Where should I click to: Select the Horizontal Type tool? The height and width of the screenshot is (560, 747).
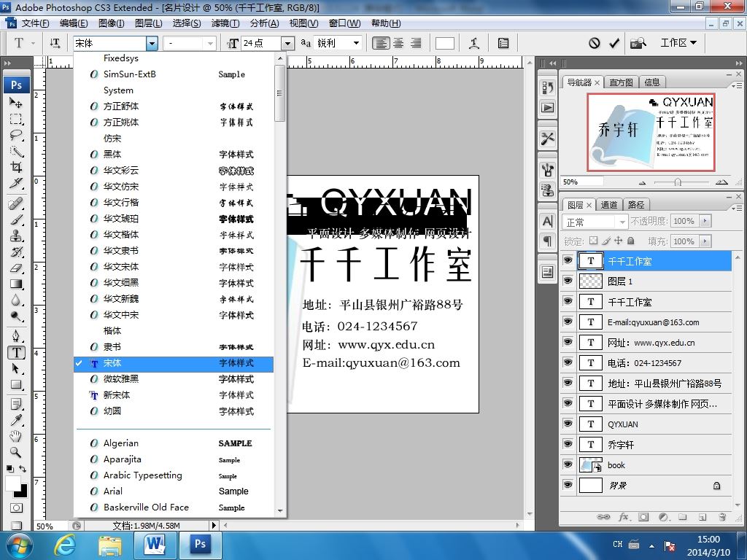coord(16,352)
